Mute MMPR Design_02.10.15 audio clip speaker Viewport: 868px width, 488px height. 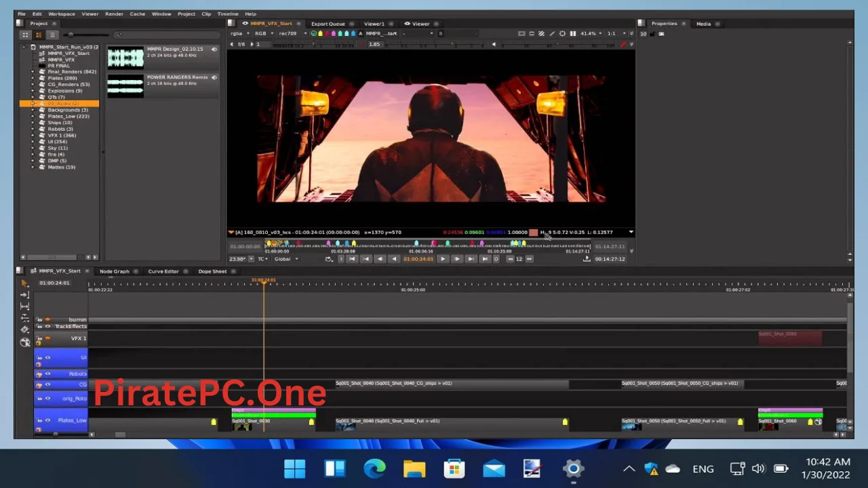[214, 49]
